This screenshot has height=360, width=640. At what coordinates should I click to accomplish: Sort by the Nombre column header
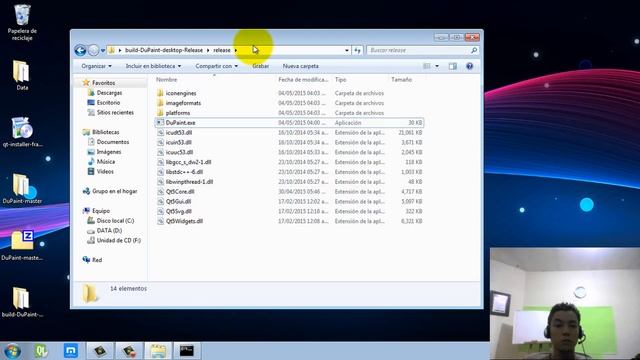[x=167, y=80]
